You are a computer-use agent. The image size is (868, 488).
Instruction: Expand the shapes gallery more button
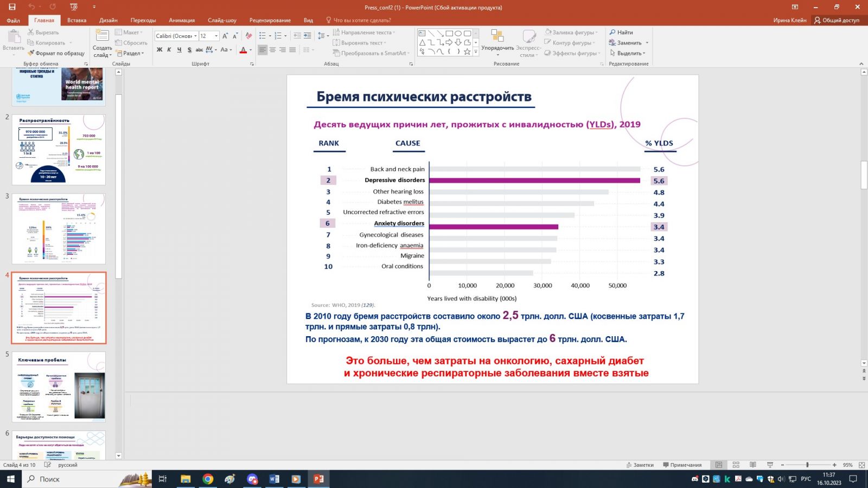476,52
